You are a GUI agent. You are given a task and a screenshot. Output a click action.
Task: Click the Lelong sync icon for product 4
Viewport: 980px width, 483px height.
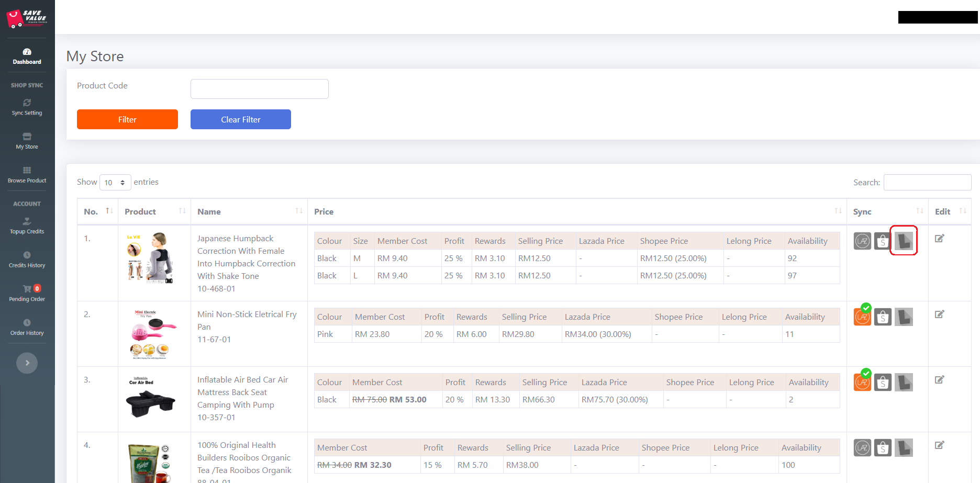click(x=904, y=448)
